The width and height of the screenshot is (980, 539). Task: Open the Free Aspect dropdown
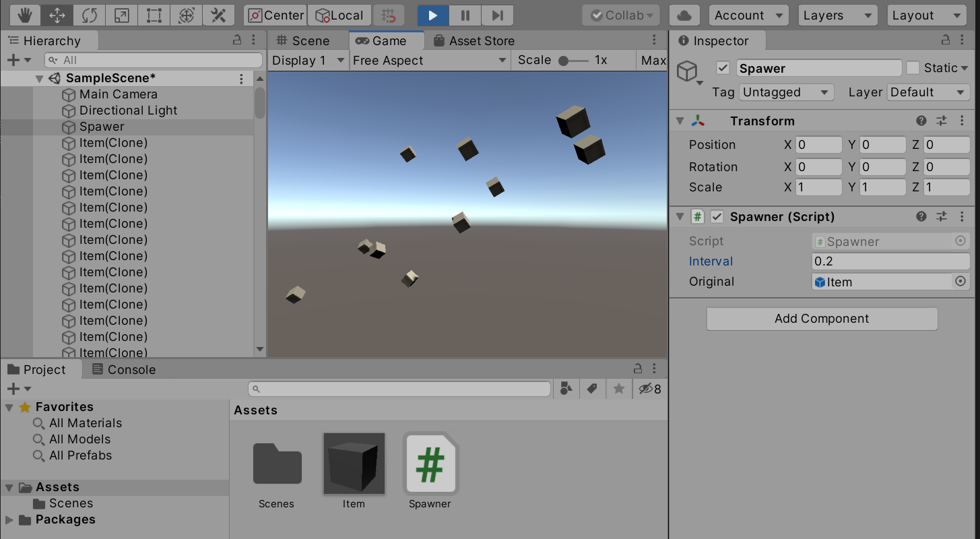(429, 61)
